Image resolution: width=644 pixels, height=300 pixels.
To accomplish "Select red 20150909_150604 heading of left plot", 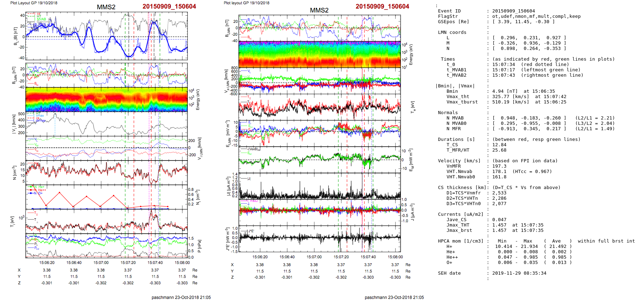I will coord(169,6).
